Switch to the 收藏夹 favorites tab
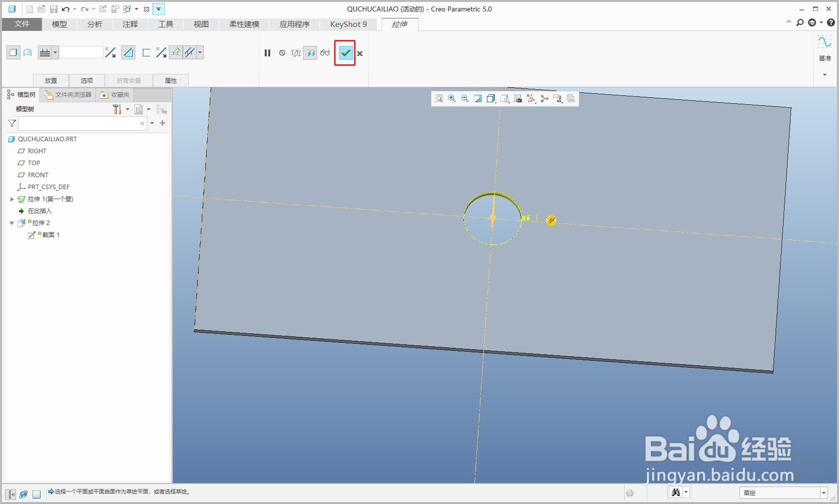The width and height of the screenshot is (839, 504). point(115,95)
